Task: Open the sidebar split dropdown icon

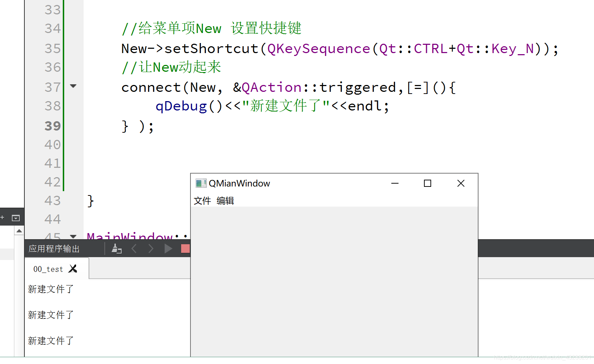Action: click(x=16, y=218)
